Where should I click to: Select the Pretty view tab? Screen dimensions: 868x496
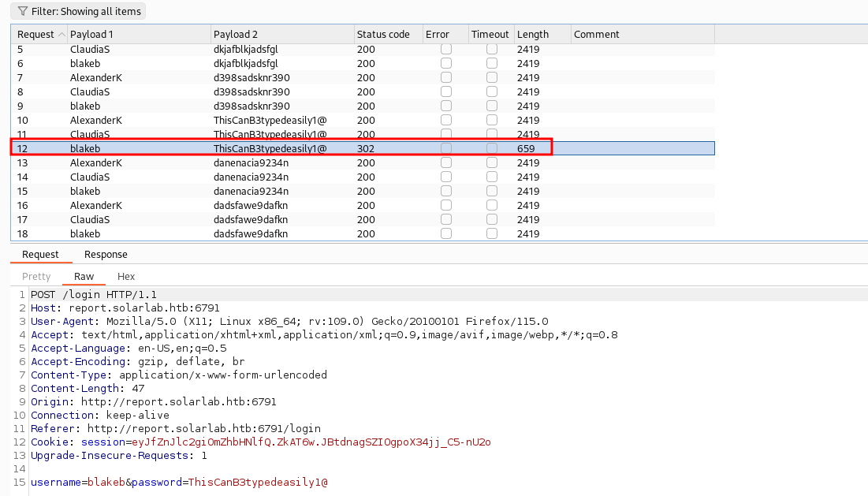(x=36, y=277)
